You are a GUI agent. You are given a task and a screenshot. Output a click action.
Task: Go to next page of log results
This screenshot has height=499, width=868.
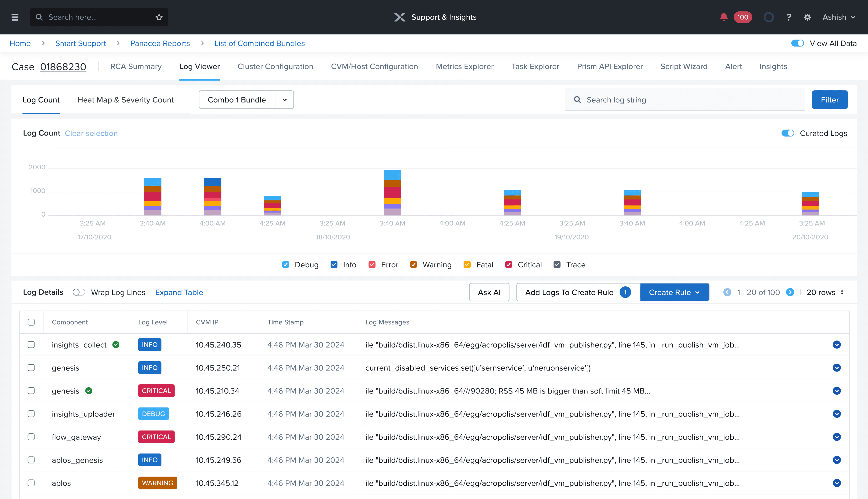coord(790,292)
